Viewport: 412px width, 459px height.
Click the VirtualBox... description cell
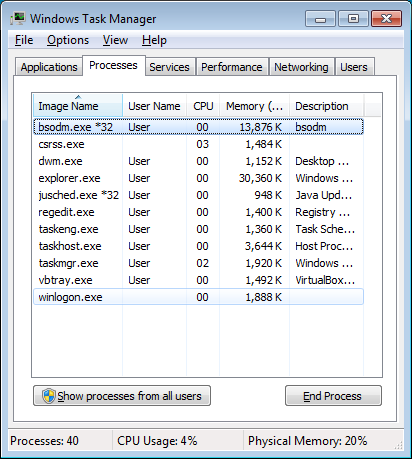click(325, 280)
